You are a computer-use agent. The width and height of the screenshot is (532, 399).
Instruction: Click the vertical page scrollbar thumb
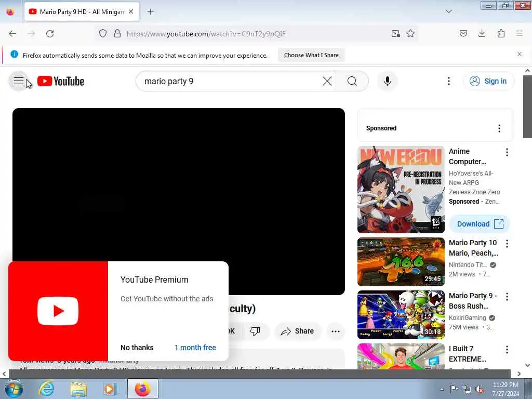coord(527,107)
